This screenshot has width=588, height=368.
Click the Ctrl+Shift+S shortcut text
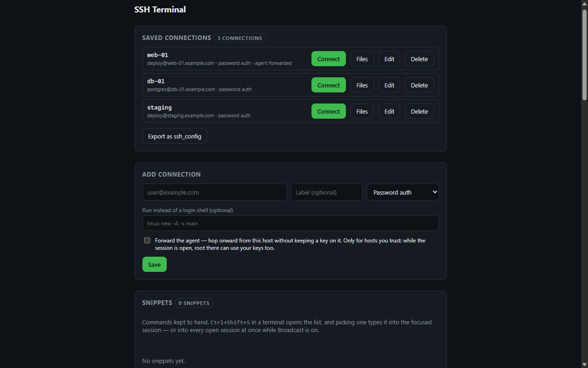(x=230, y=322)
